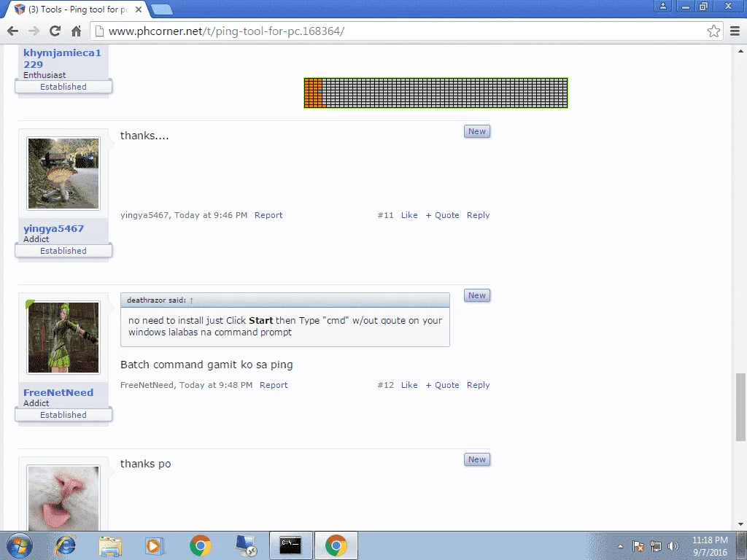Click the cat tongue avatar
The image size is (747, 560).
(x=63, y=498)
